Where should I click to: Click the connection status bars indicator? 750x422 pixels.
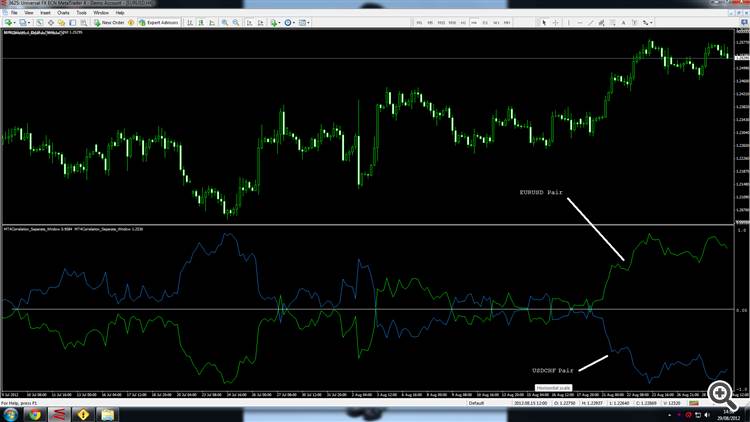click(x=694, y=403)
